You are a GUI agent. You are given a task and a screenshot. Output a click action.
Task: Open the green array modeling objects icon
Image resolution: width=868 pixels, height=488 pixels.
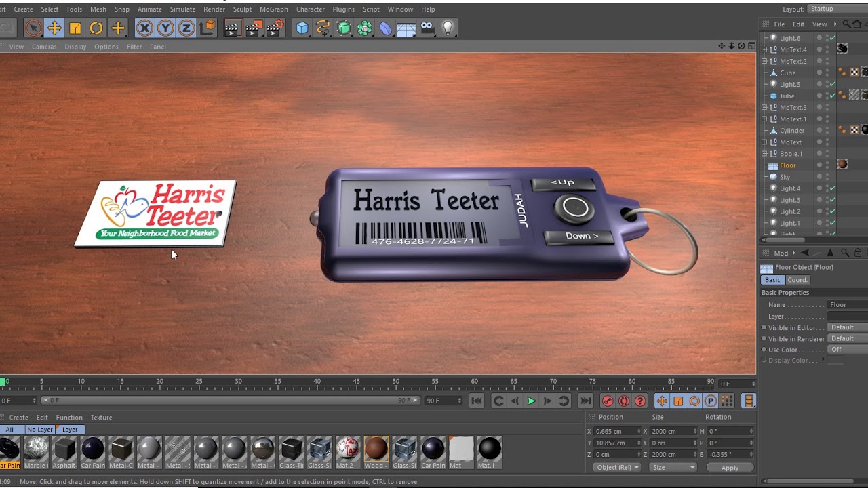365,28
